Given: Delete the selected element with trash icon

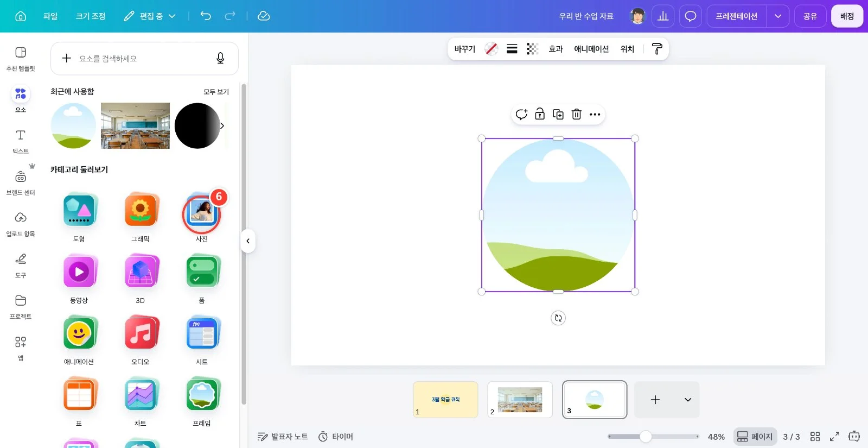Looking at the screenshot, I should pos(577,114).
